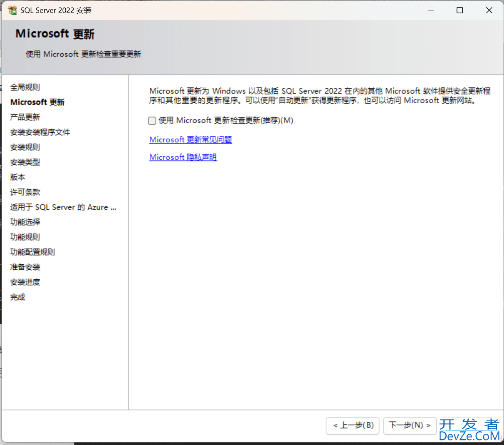Select the 完成 step

click(17, 297)
